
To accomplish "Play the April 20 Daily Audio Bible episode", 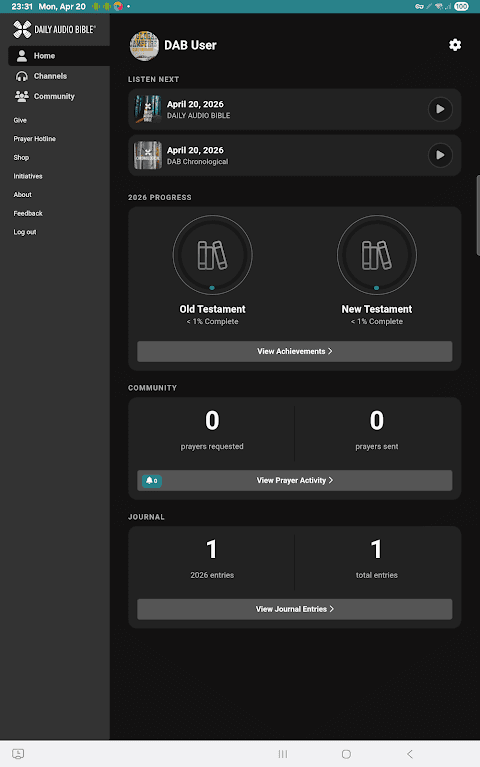I will click(440, 109).
